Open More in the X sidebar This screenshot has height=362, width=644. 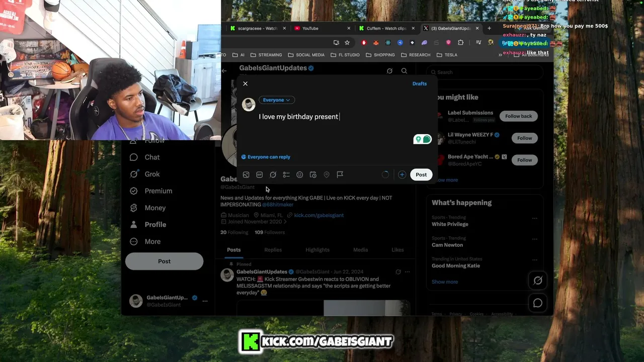coord(145,241)
